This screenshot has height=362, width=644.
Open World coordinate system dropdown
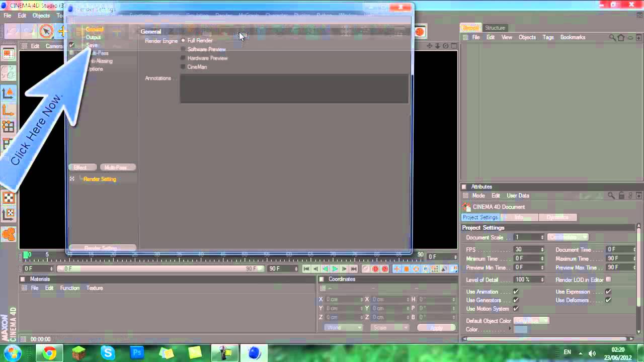tap(343, 328)
